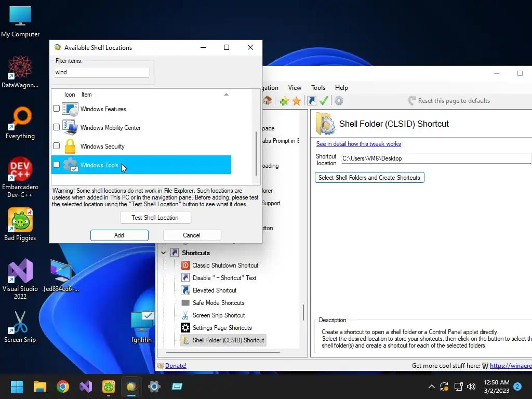The image size is (532, 399).
Task: Click the add-to-favorites green plus star icon
Action: coord(284,101)
